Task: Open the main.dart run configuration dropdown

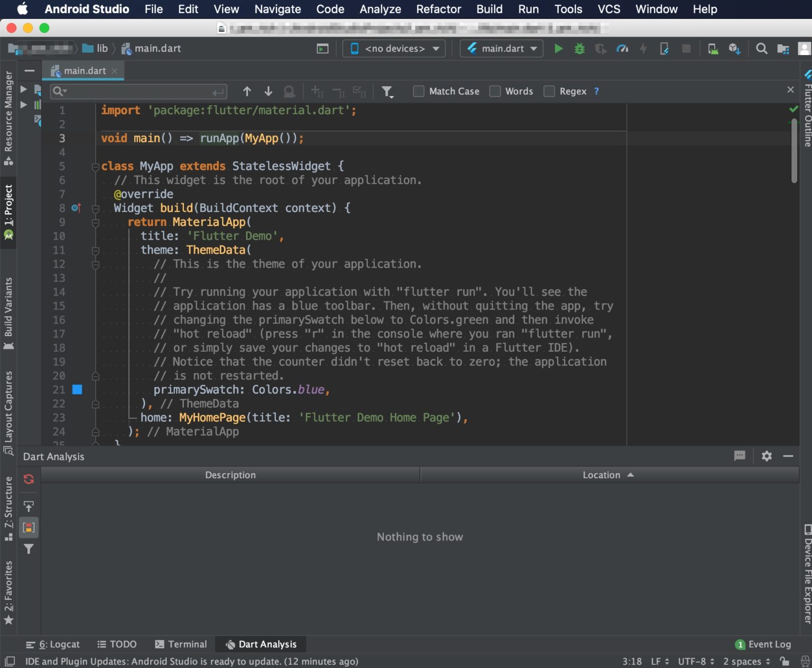Action: click(501, 48)
